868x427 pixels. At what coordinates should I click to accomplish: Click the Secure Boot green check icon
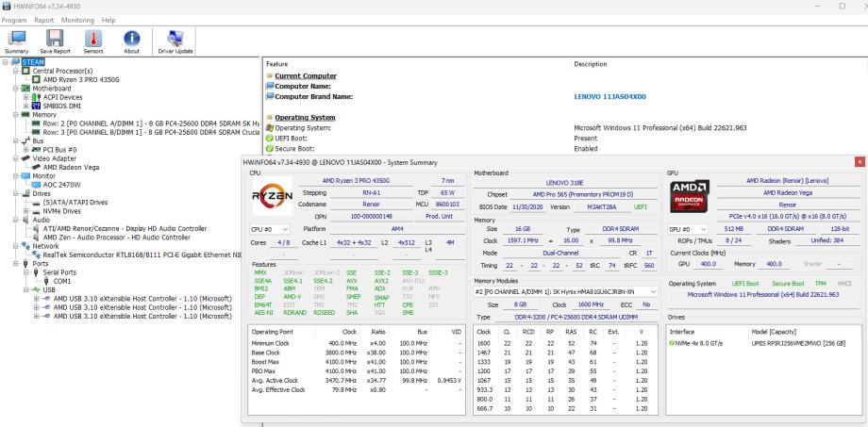tap(270, 149)
